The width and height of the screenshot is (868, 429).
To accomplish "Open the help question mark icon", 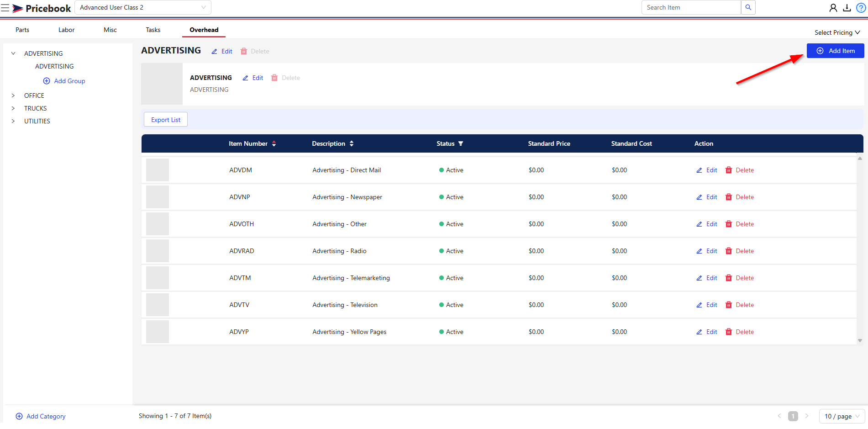I will 861,8.
